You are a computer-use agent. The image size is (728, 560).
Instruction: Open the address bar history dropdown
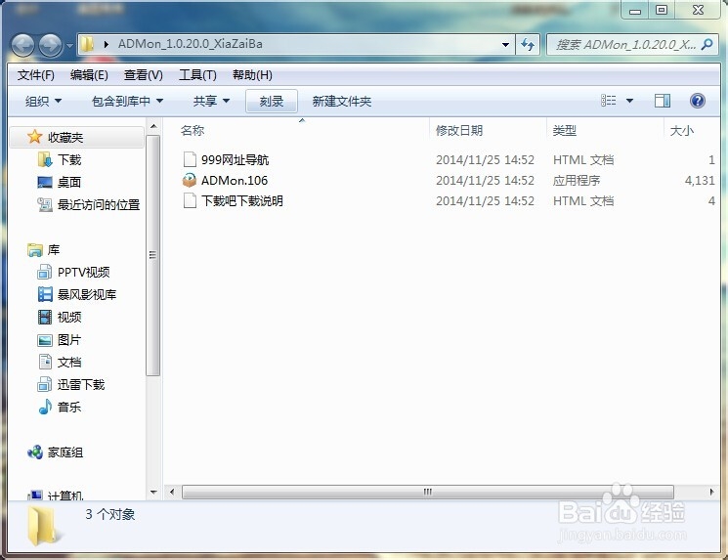[505, 45]
